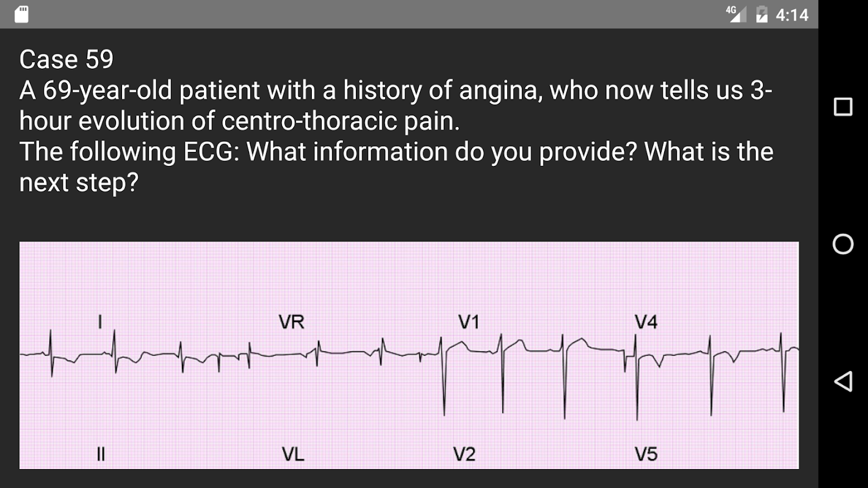Tap the Android back navigation triangle

click(x=843, y=382)
